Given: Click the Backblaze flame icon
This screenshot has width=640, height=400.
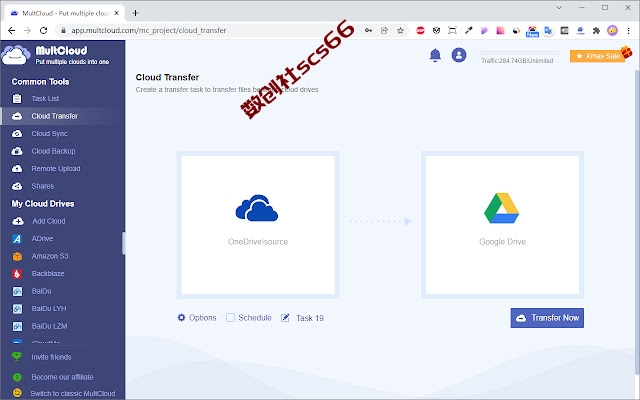Looking at the screenshot, I should 17,274.
